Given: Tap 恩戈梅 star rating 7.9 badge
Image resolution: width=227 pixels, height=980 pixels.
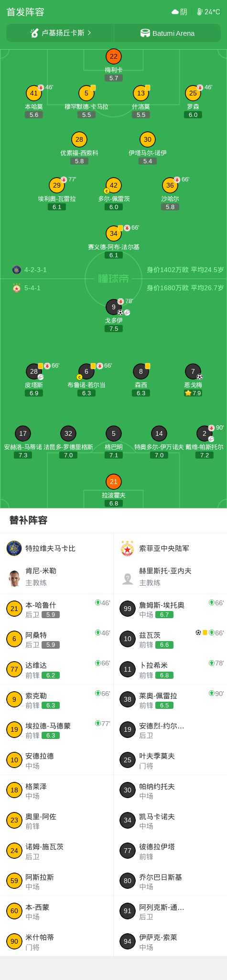Looking at the screenshot, I should [193, 393].
